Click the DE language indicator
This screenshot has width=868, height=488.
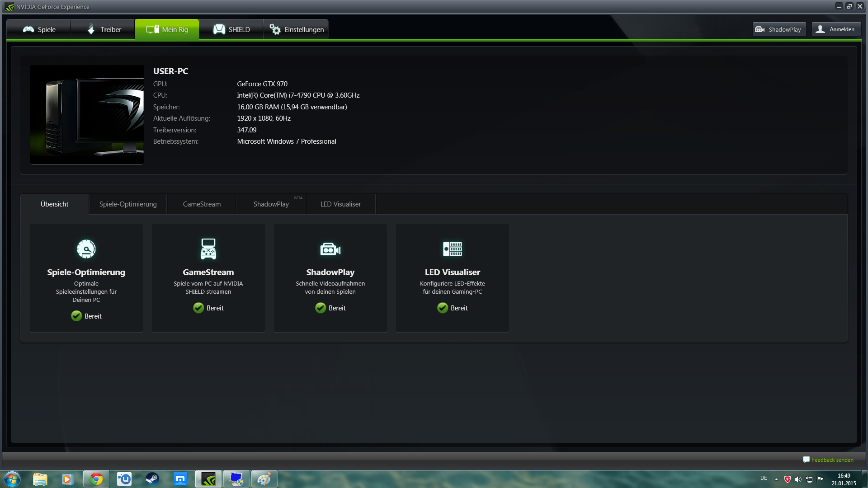pyautogui.click(x=764, y=478)
